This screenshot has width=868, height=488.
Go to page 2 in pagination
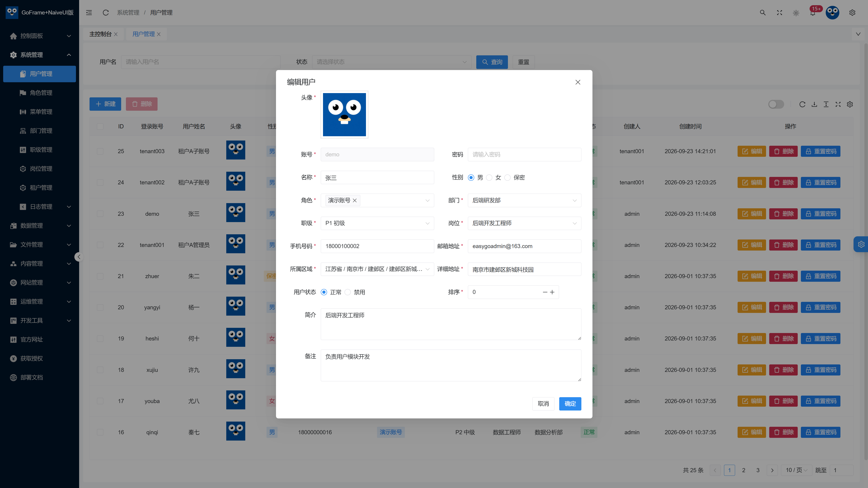pos(744,470)
